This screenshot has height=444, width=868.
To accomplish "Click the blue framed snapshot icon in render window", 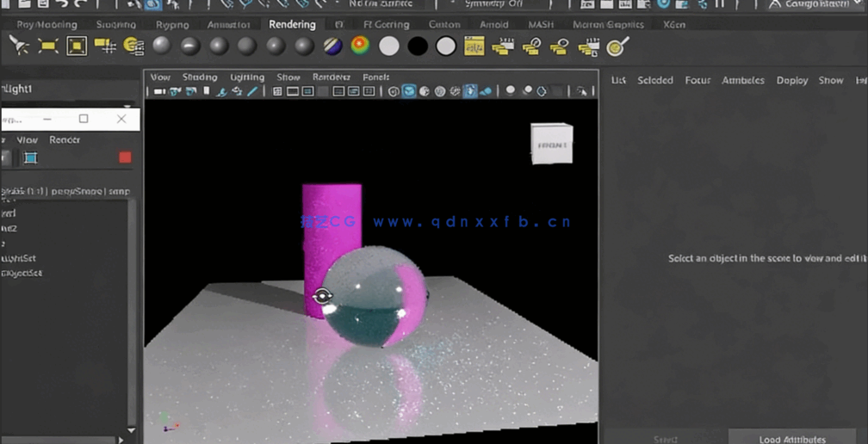I will [x=30, y=158].
